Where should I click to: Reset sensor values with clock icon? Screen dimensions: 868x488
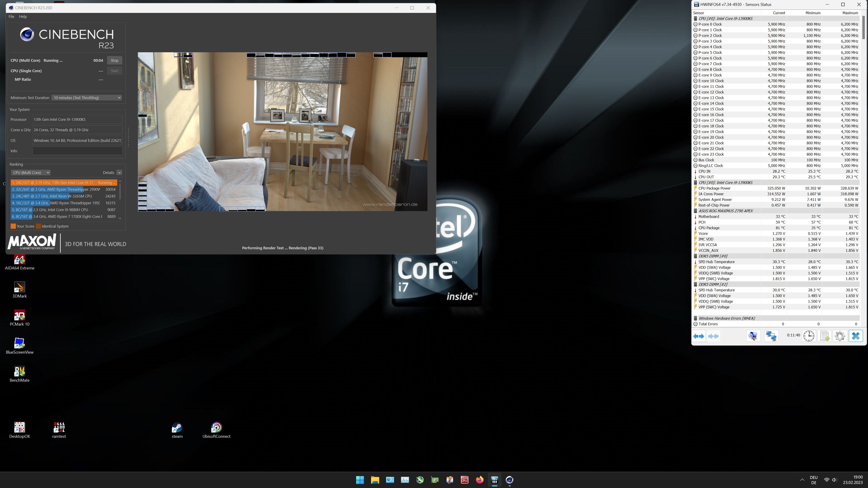point(809,336)
